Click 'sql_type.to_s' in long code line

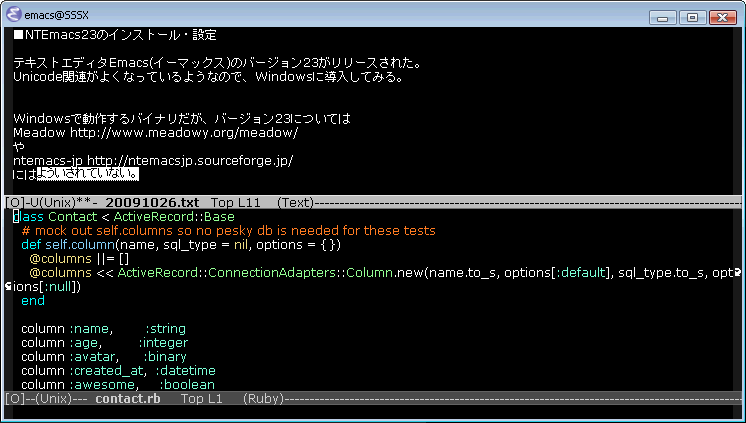(662, 273)
